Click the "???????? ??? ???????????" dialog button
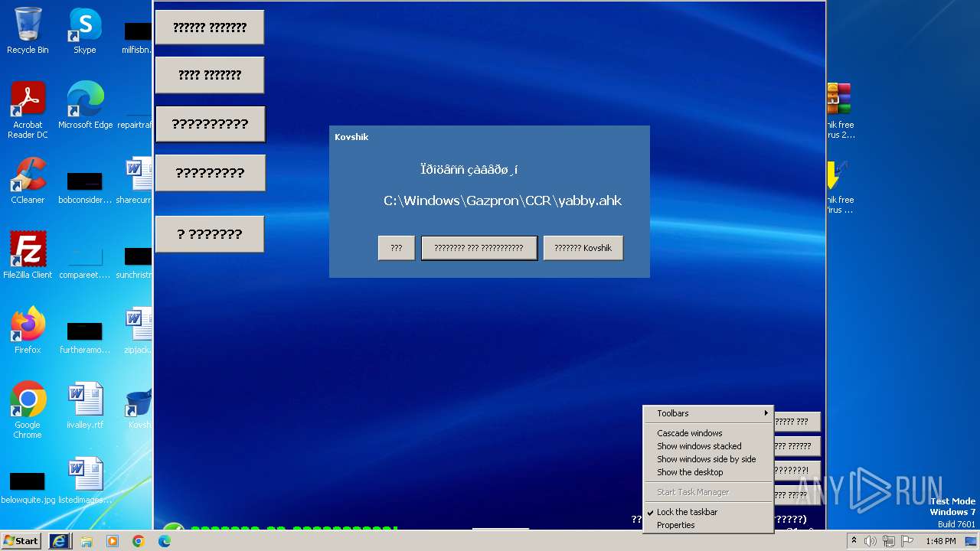The image size is (980, 551). click(x=479, y=248)
